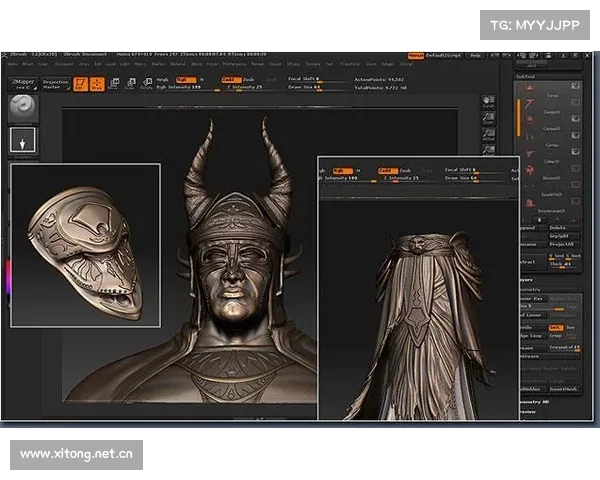The image size is (600, 480).
Task: Select the Zoom canvas icon on right shelf
Action: pyautogui.click(x=489, y=119)
